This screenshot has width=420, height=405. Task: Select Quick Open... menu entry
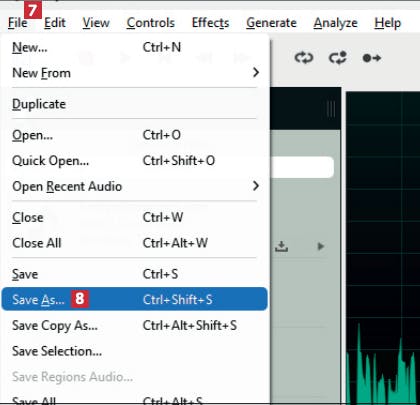(x=134, y=161)
